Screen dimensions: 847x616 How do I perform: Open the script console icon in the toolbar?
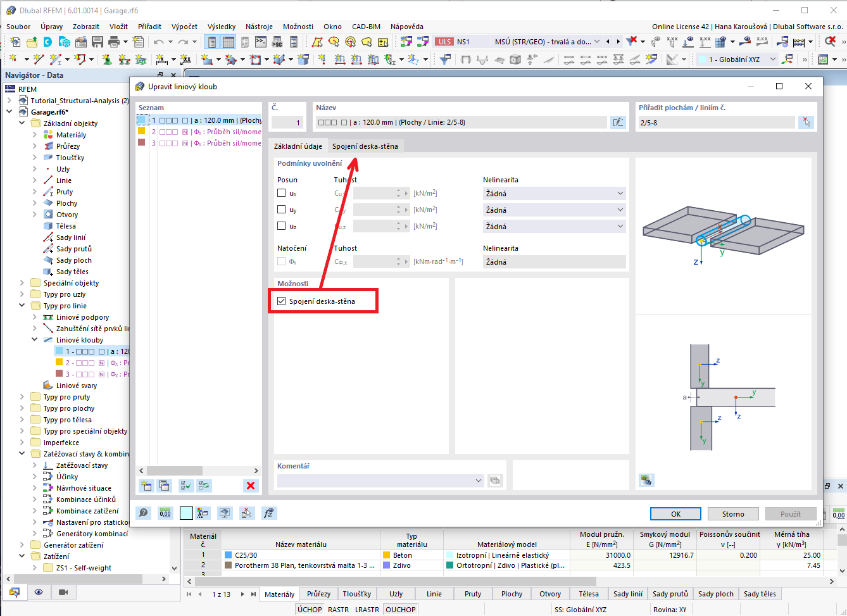coord(261,42)
